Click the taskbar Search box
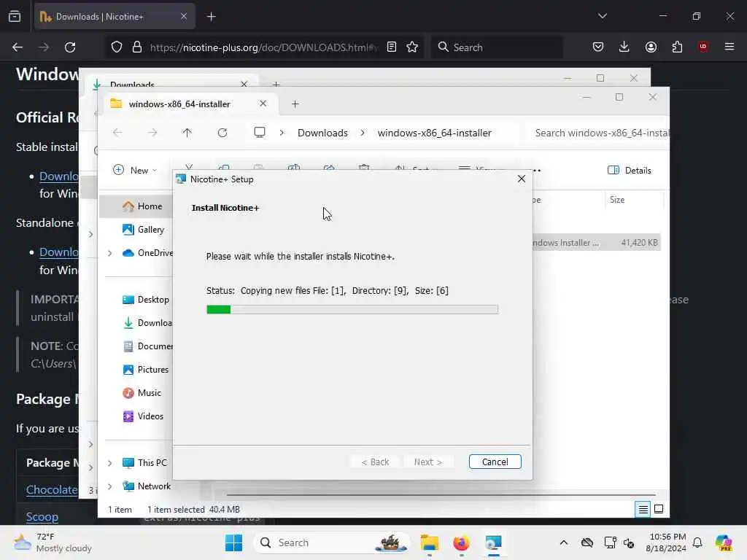 [x=332, y=542]
